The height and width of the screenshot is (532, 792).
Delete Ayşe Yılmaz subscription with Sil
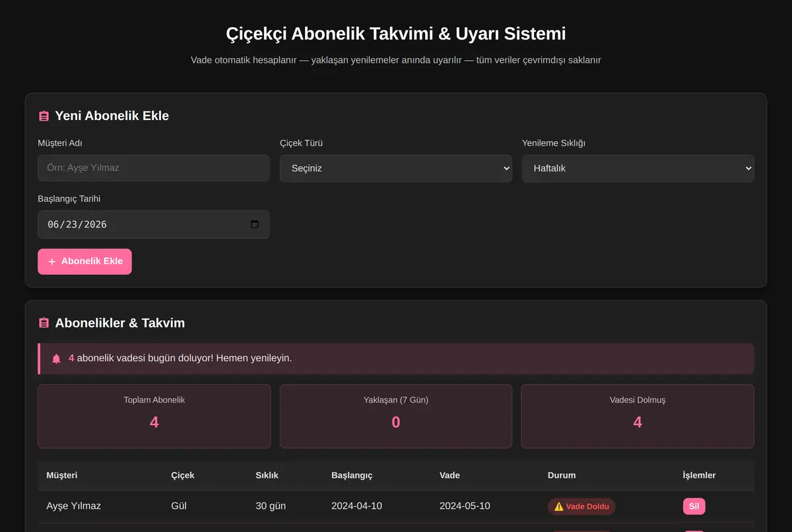click(694, 506)
